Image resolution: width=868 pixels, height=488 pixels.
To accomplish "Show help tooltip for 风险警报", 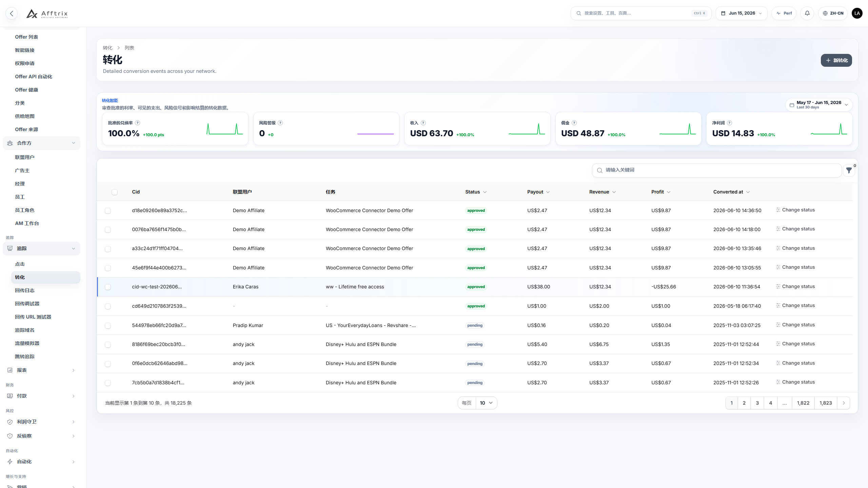I will click(x=280, y=123).
